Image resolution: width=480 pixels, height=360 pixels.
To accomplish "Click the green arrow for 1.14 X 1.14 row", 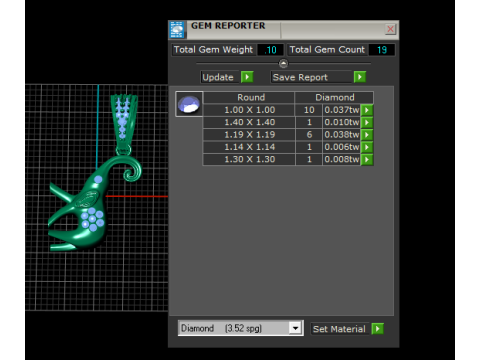I will point(367,147).
